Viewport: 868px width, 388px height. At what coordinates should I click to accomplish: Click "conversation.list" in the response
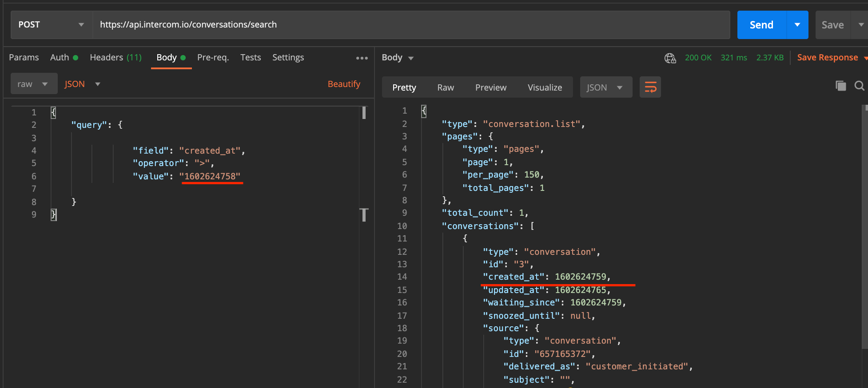click(531, 124)
